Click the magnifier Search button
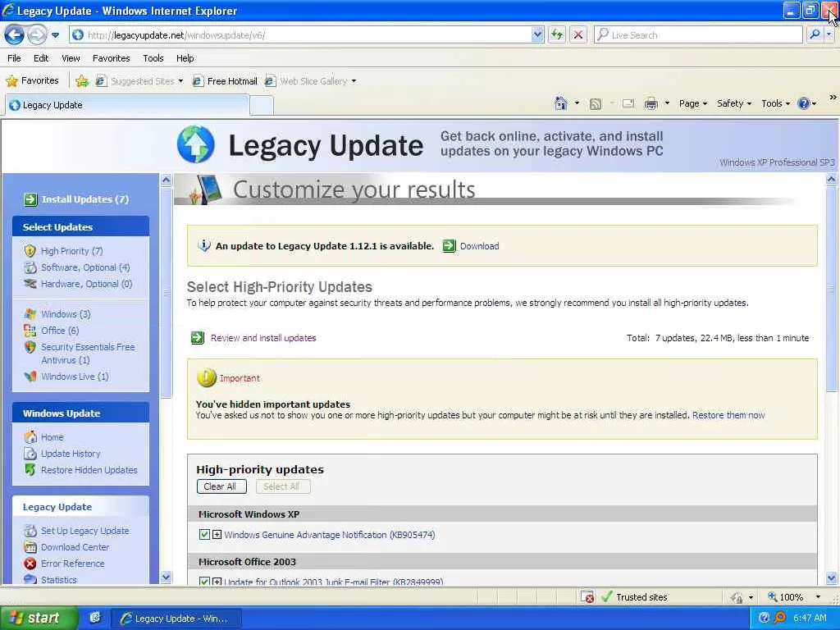 pos(815,34)
